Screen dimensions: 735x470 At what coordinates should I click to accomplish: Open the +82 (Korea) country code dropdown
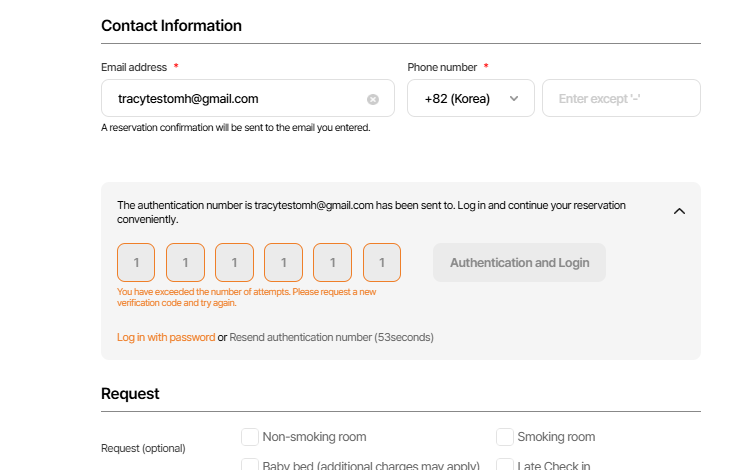[470, 98]
